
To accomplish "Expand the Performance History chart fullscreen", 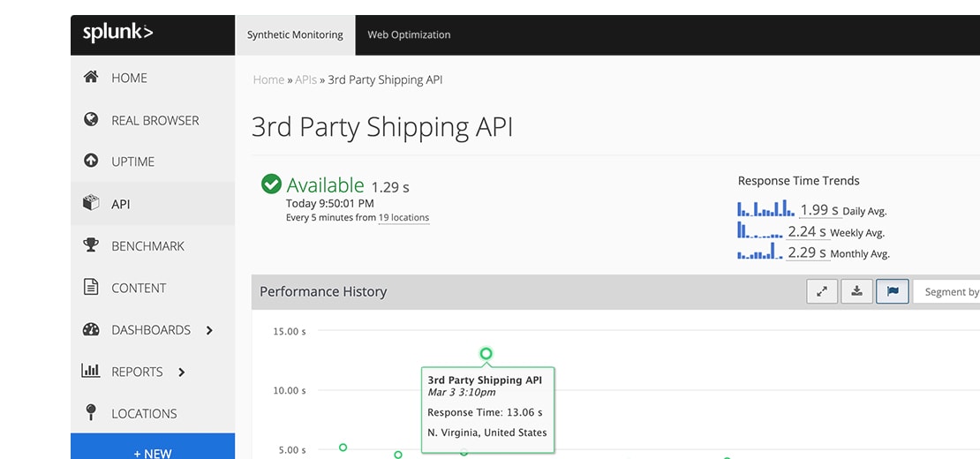I will [x=822, y=291].
